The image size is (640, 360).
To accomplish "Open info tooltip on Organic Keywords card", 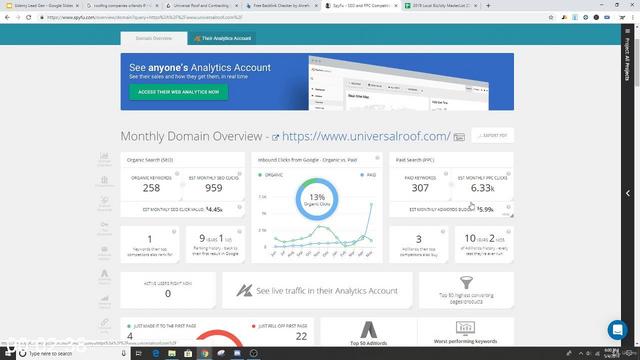I will [x=177, y=174].
